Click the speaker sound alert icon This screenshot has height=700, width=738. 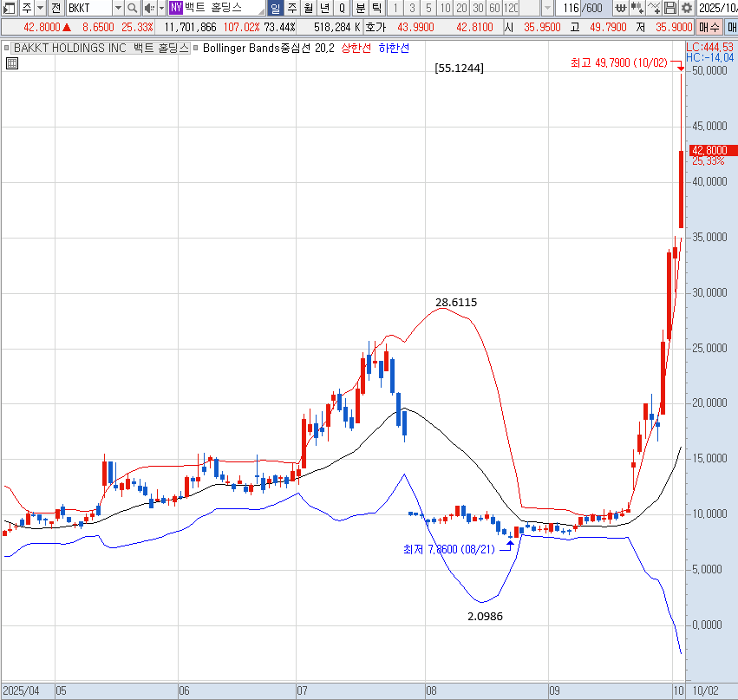(147, 8)
